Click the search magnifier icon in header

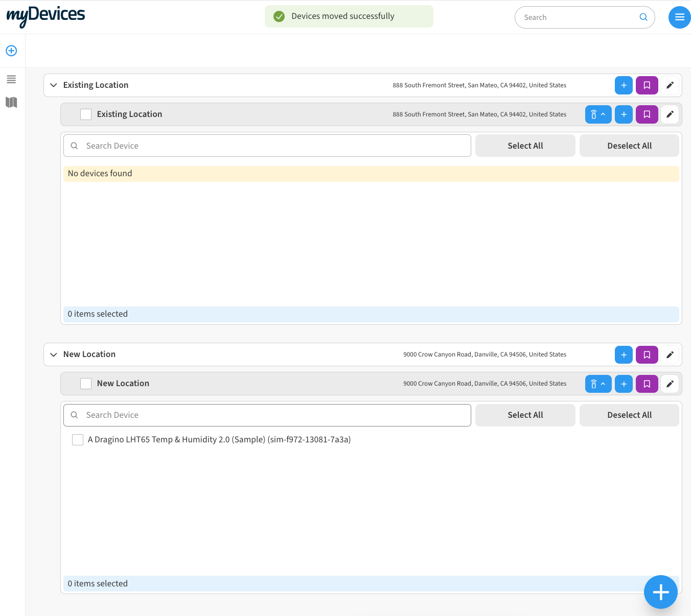(643, 17)
